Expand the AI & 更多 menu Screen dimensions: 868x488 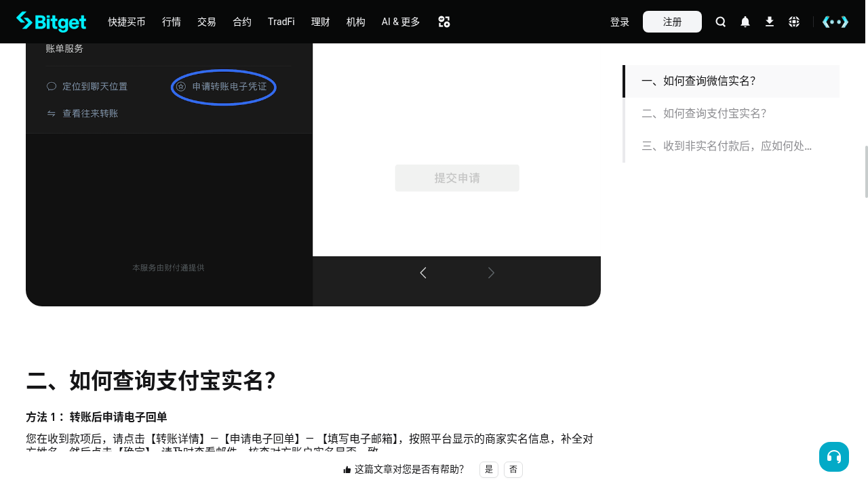pos(401,22)
